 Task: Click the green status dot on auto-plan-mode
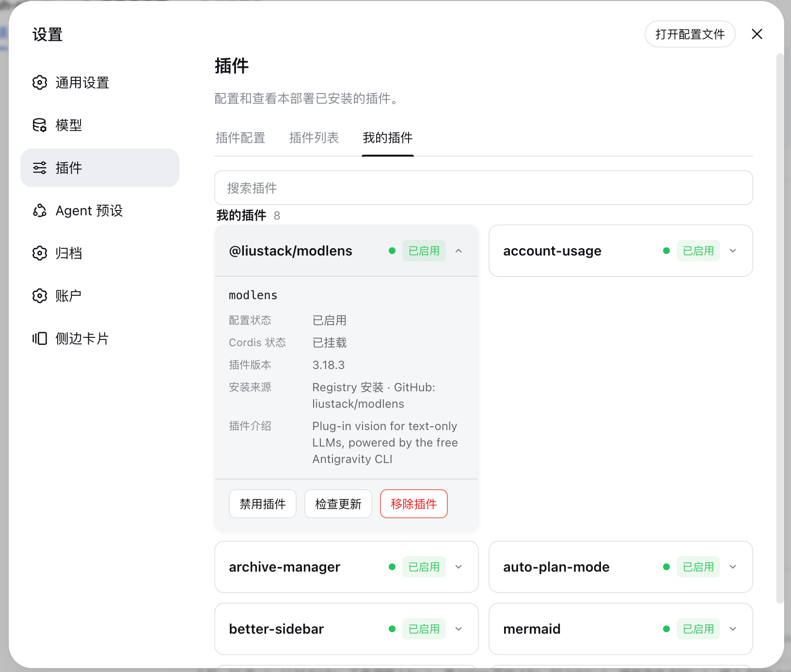pyautogui.click(x=666, y=567)
